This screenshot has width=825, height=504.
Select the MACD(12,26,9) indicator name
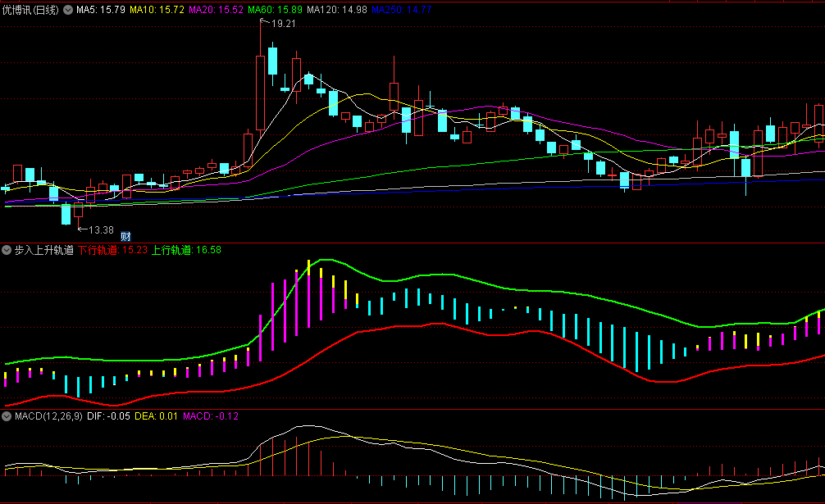(x=48, y=416)
